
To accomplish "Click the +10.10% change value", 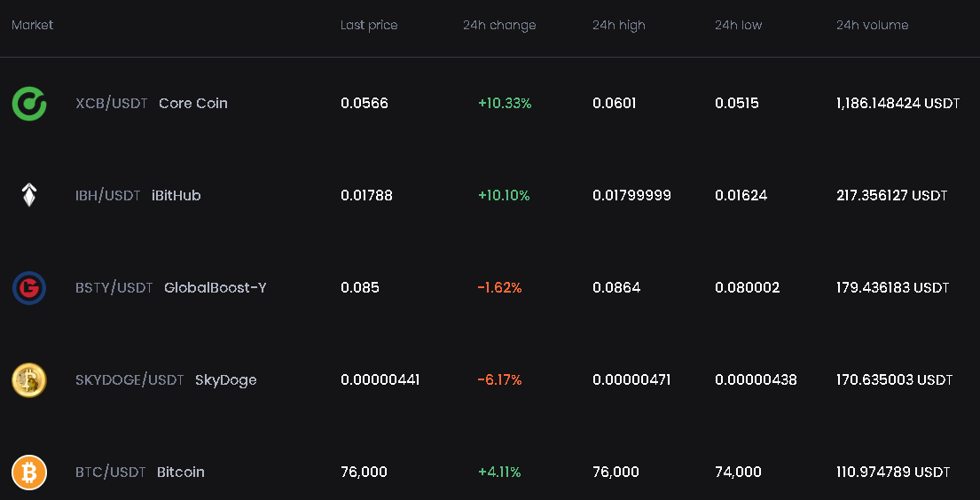I will pos(504,196).
